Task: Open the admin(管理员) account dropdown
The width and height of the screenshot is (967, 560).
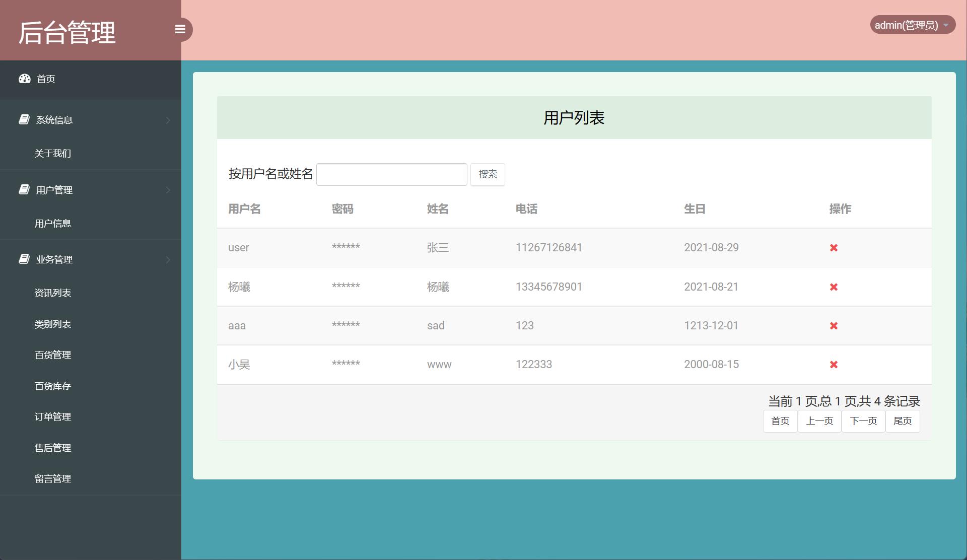Action: tap(913, 24)
